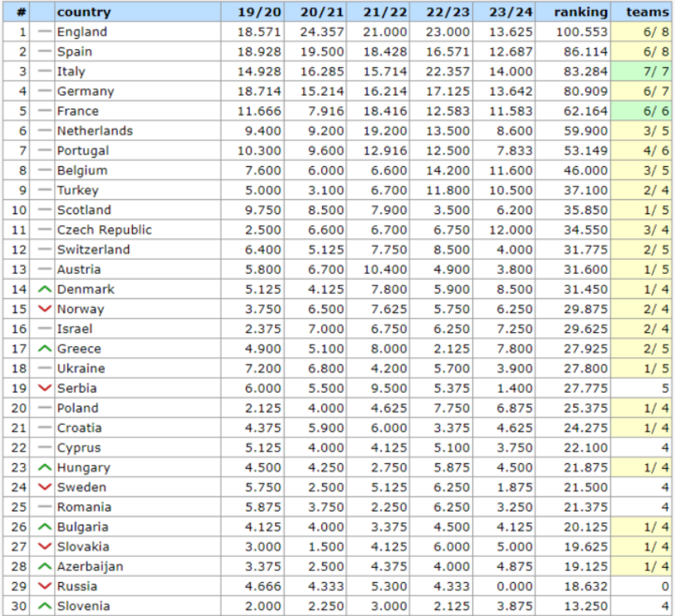675x616 pixels.
Task: Click the 20/21 season column header
Action: [315, 12]
